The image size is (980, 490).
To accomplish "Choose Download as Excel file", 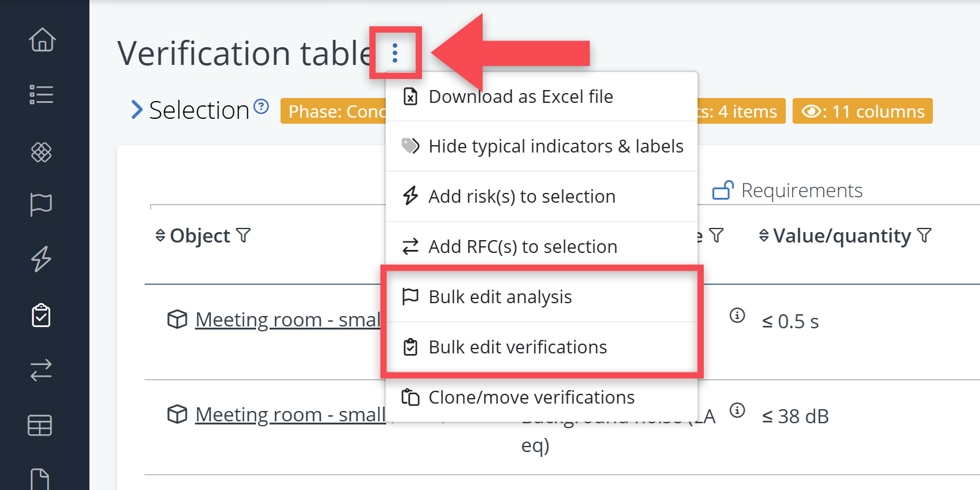I will [x=521, y=97].
